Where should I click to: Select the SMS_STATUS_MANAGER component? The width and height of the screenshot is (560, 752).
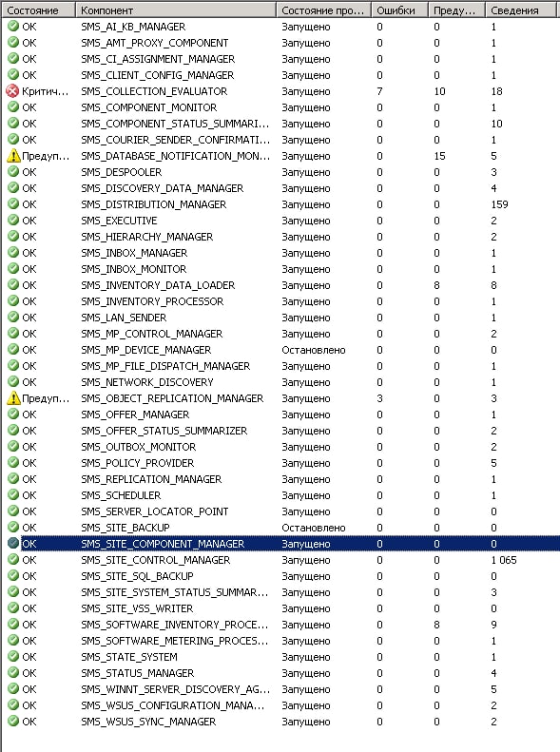[137, 673]
